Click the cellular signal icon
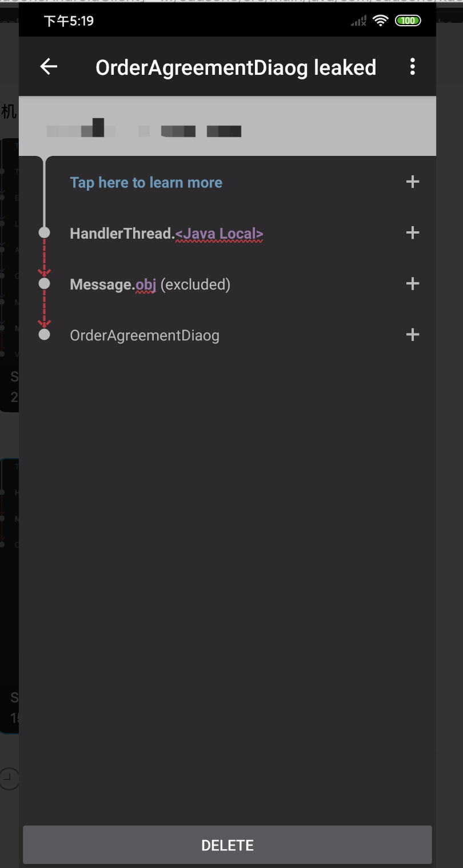Screen dimensions: 463x868 [358, 21]
